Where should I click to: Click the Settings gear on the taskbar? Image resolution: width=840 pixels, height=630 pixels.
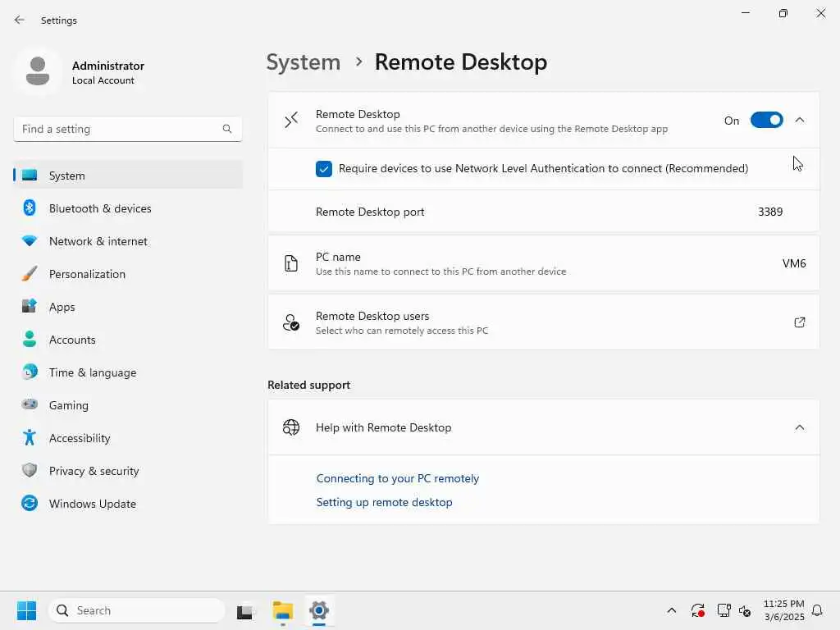319,610
